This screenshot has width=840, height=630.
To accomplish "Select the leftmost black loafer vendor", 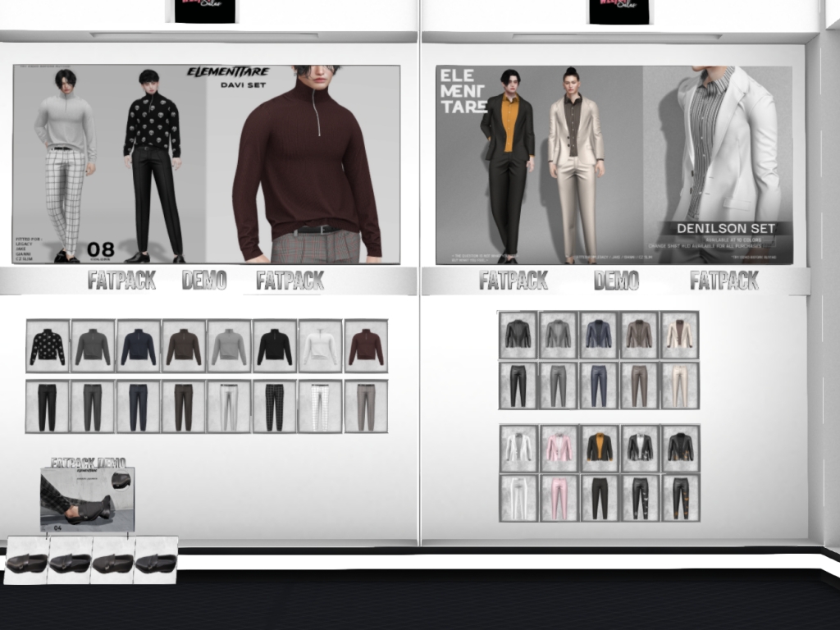I will [26, 562].
